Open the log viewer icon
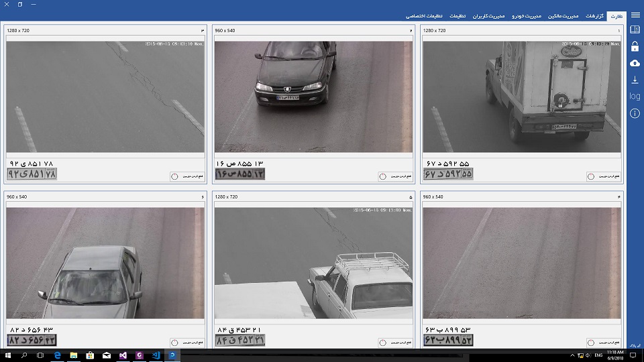 [635, 97]
